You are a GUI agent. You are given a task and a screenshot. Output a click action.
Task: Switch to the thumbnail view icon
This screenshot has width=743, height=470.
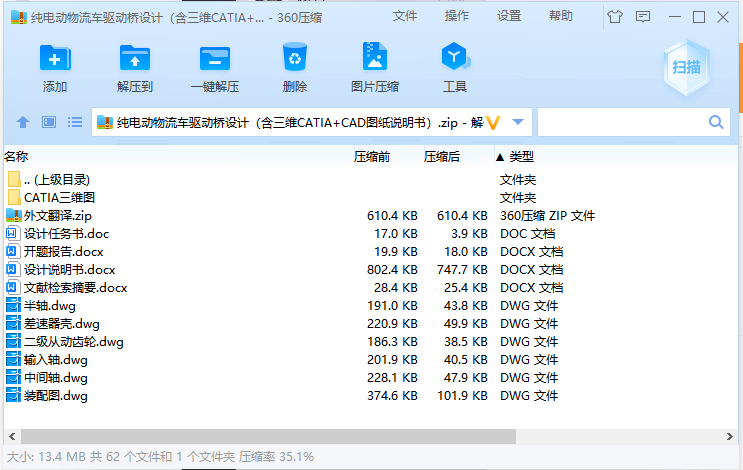[x=49, y=122]
